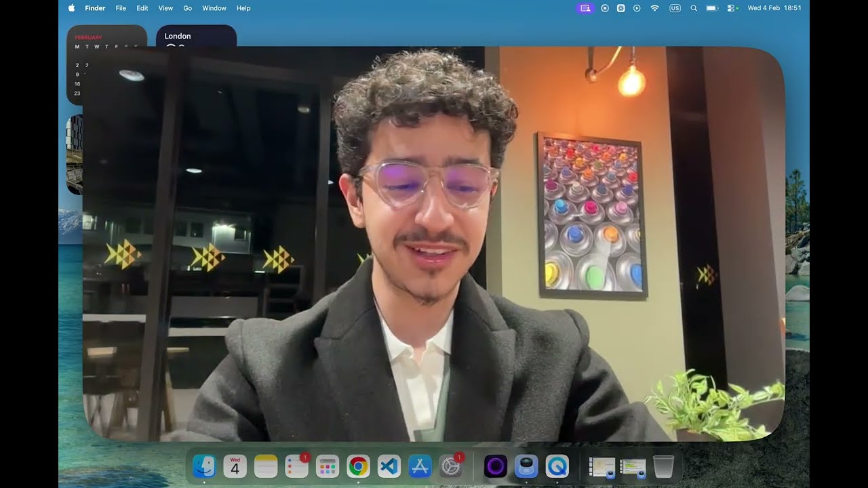Click the London weather widget
The image size is (868, 488).
[x=197, y=36]
